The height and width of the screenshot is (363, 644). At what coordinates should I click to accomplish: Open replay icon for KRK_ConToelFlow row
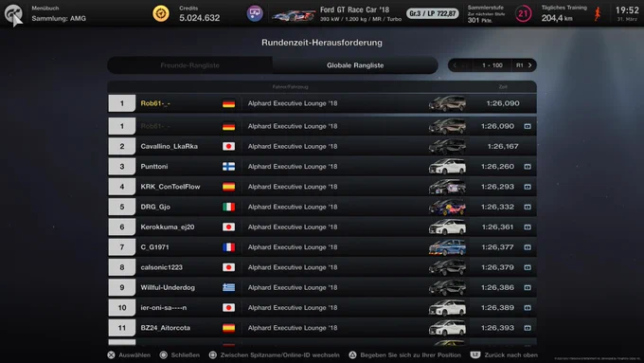pyautogui.click(x=528, y=187)
